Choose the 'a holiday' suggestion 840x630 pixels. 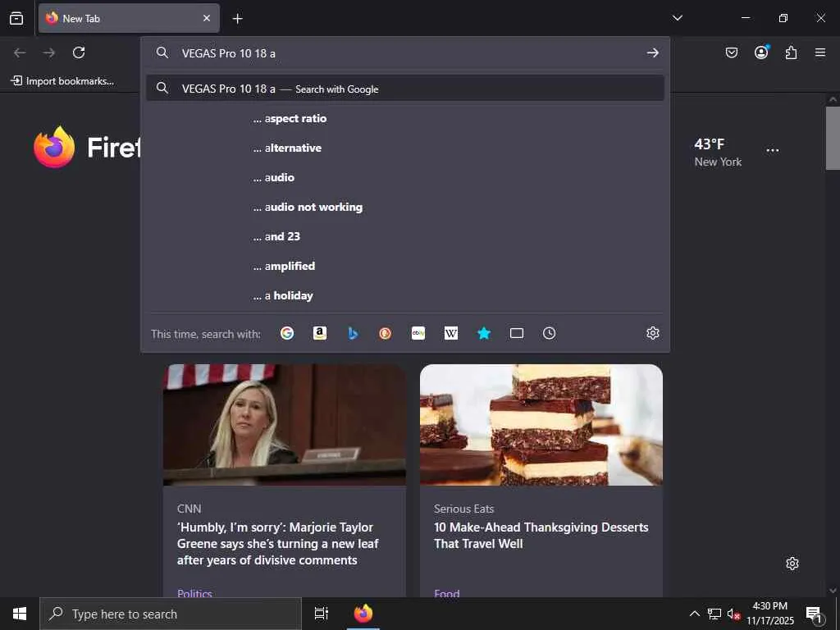(x=405, y=295)
